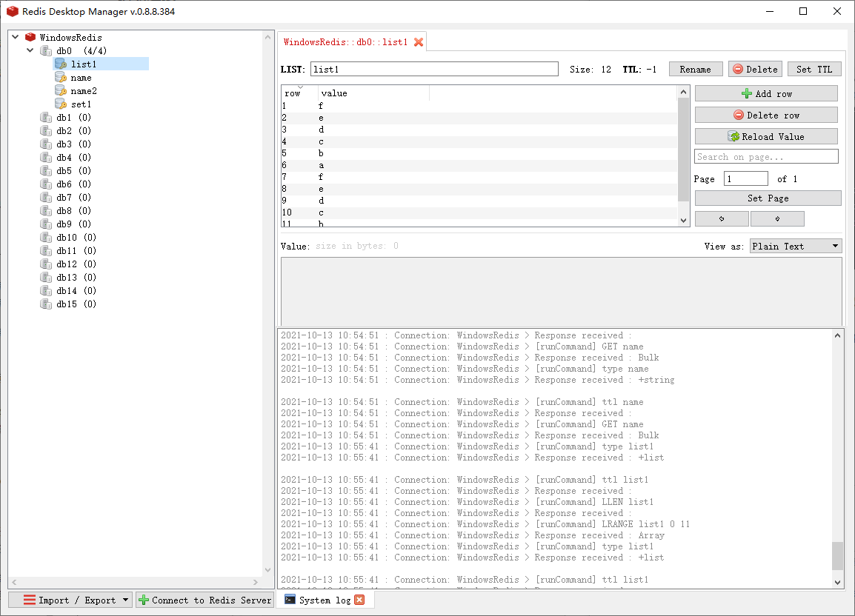855x616 pixels.
Task: Click the value table vertical scrollbar thumb
Action: coord(682,150)
